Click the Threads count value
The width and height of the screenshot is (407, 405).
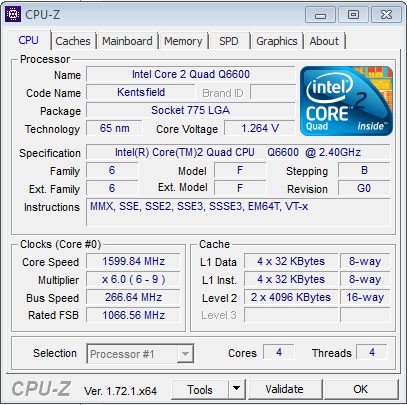coord(372,352)
